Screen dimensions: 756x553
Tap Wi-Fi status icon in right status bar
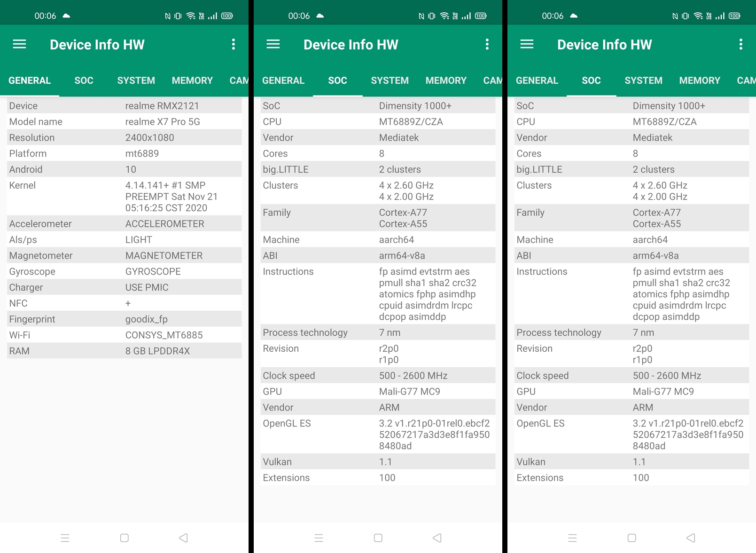[x=698, y=16]
